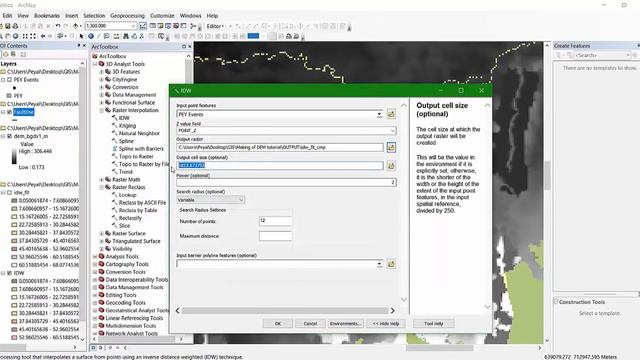Viewport: 640px width, 360px height.
Task: Open Input point features dropdown
Action: click(379, 114)
